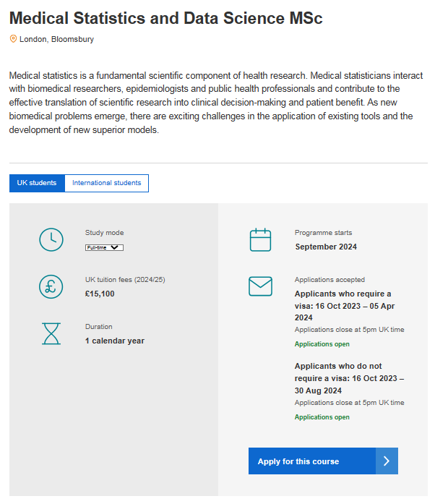Click the pound sign tuition fees icon

(x=51, y=286)
